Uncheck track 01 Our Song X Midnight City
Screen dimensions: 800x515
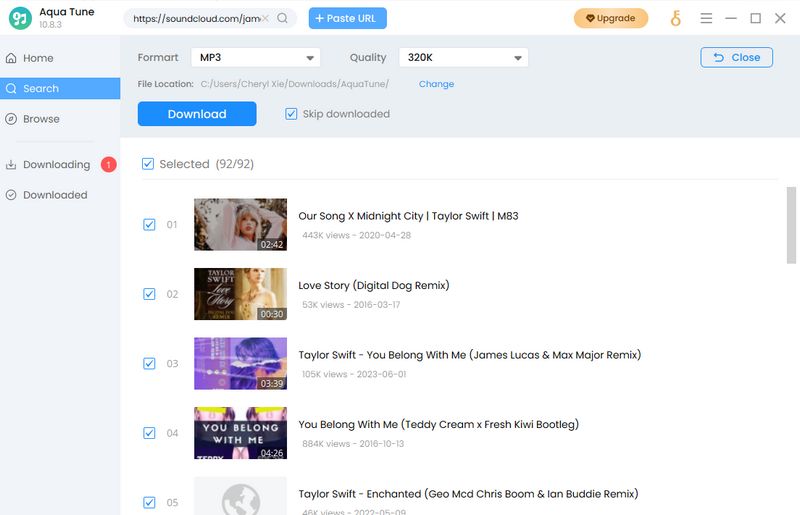(149, 225)
